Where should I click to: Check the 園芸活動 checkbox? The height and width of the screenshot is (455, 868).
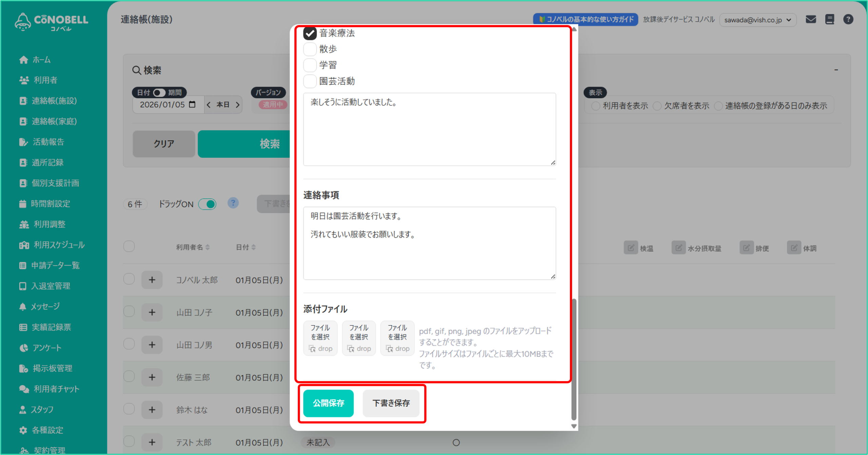point(310,81)
